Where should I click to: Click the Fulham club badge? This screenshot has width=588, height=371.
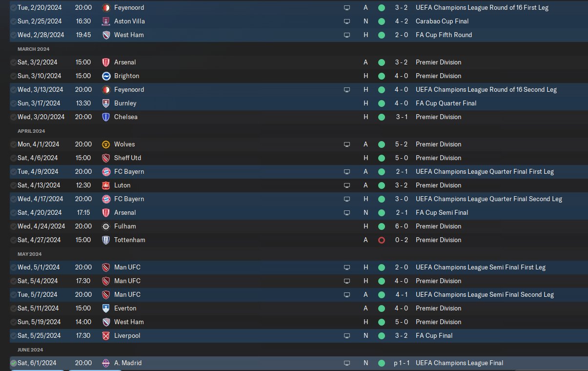click(106, 227)
